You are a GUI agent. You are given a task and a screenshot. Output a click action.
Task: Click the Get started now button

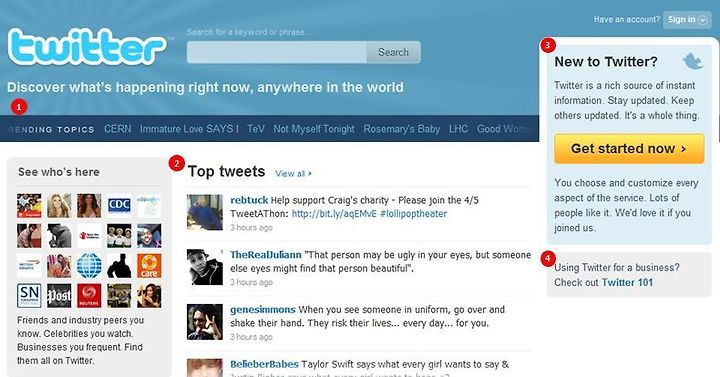[x=629, y=149]
